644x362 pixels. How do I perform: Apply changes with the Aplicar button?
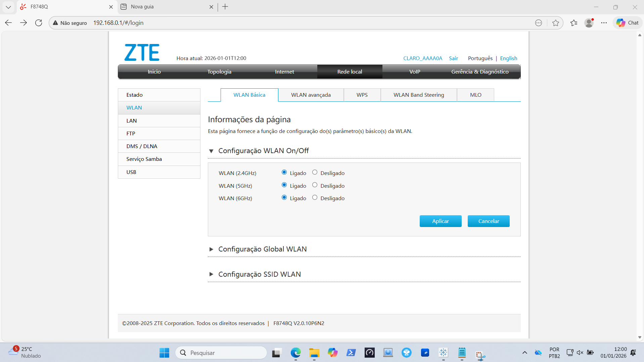point(441,221)
